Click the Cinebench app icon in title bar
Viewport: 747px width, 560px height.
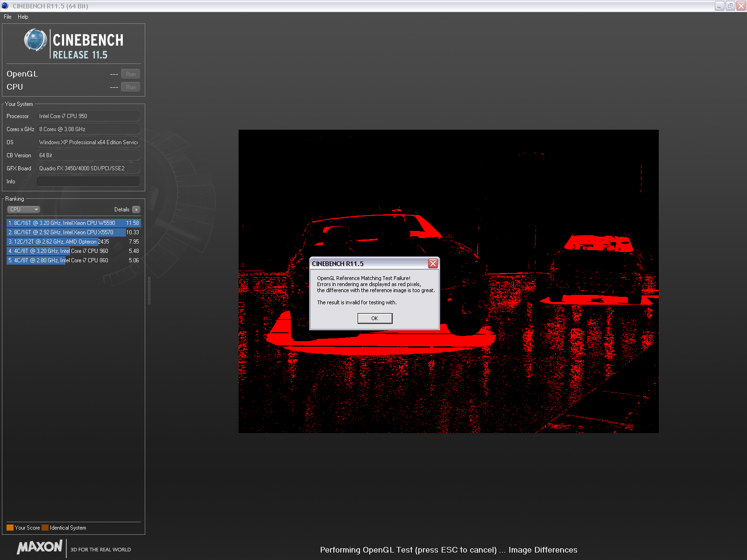pyautogui.click(x=5, y=6)
